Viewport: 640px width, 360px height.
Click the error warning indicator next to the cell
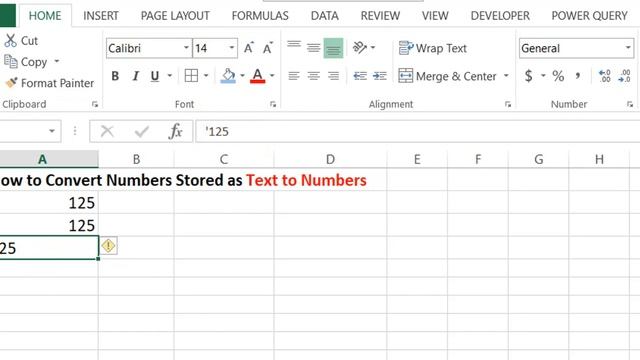pyautogui.click(x=109, y=246)
